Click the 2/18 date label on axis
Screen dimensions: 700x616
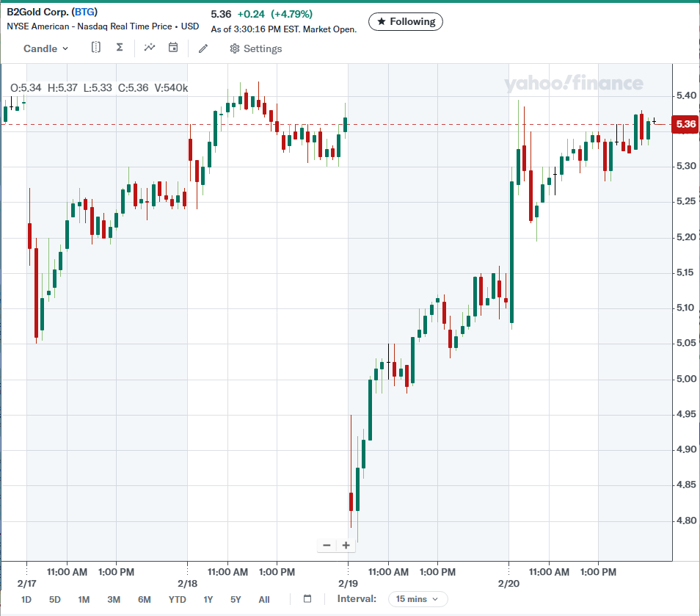click(x=187, y=584)
